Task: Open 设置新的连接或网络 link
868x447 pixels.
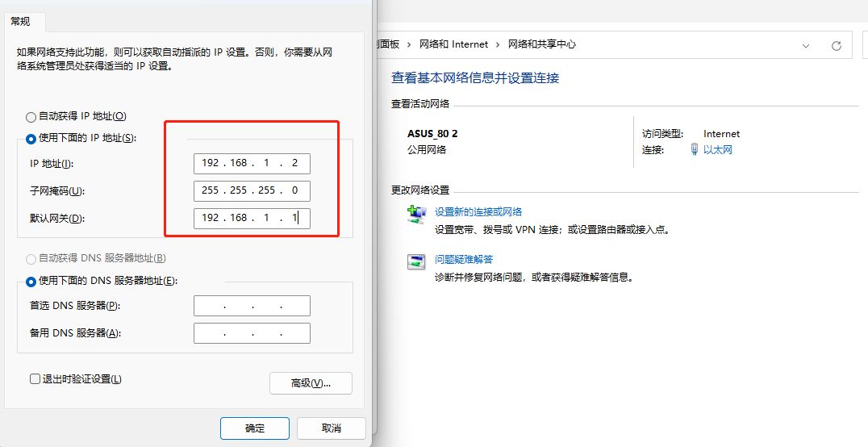Action: pyautogui.click(x=478, y=211)
